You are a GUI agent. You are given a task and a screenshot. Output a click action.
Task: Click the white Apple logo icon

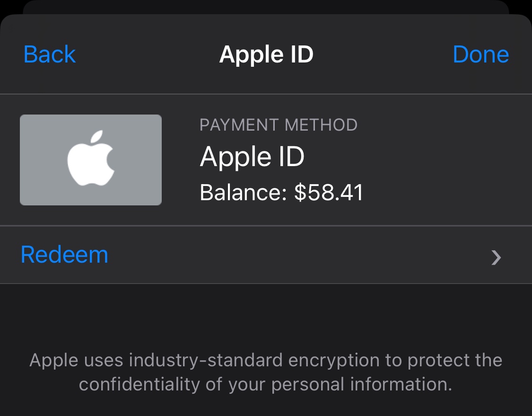pyautogui.click(x=91, y=159)
